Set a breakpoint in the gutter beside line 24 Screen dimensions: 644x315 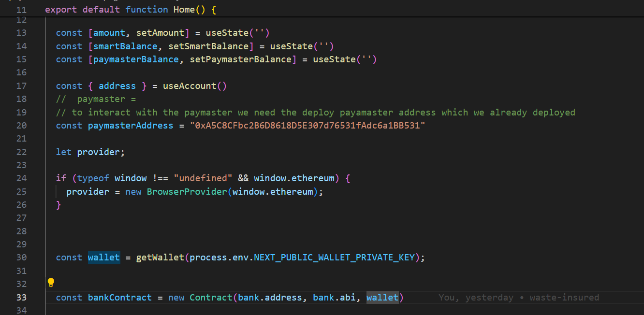(x=36, y=178)
